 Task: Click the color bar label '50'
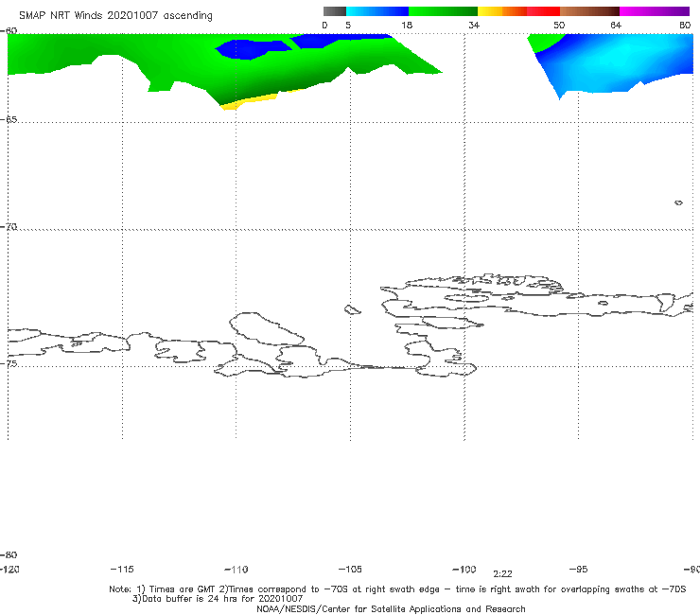coord(559,26)
